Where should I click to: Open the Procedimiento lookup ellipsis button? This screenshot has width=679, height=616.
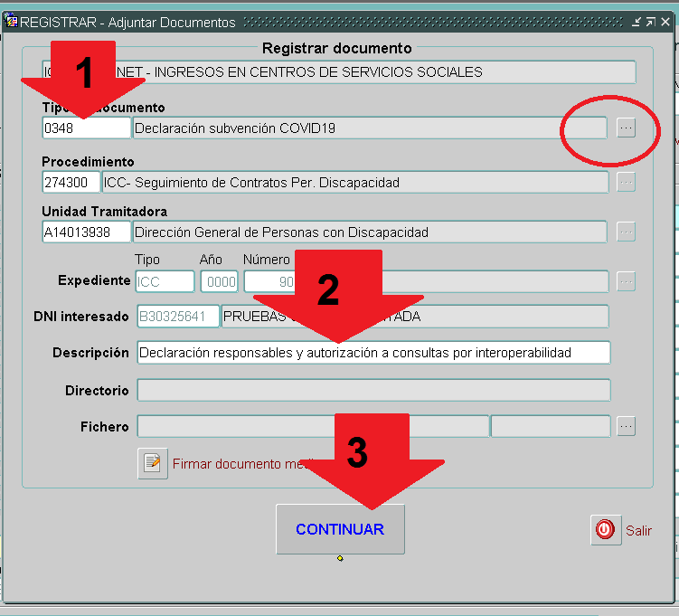pyautogui.click(x=626, y=183)
